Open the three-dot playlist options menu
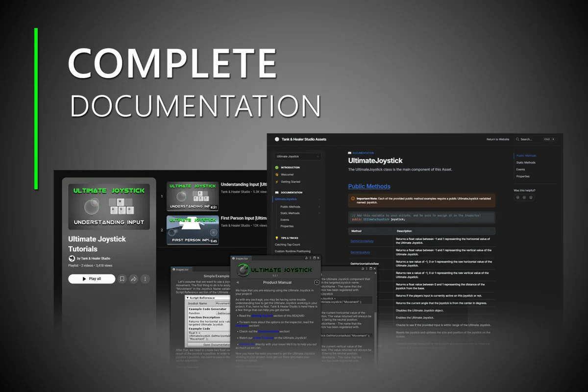 coord(145,279)
